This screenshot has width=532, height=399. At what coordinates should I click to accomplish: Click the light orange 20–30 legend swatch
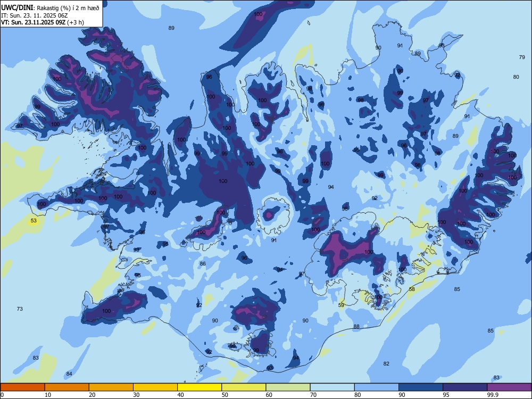[x=111, y=387]
